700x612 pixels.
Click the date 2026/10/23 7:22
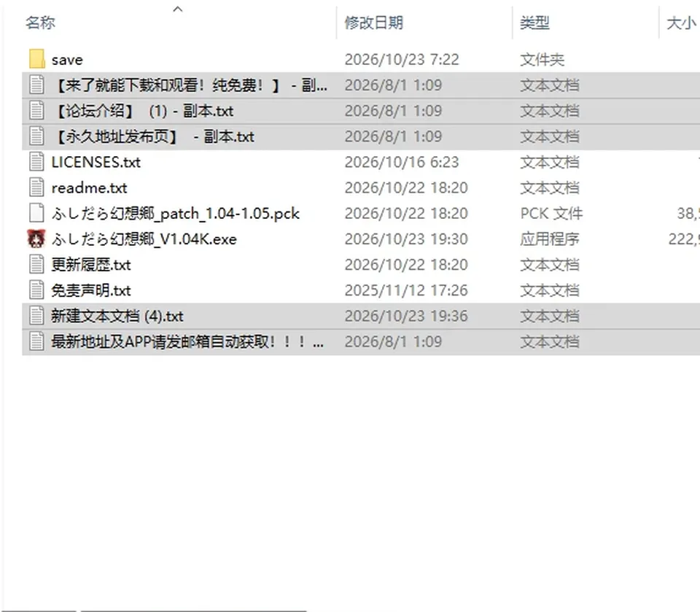(402, 59)
